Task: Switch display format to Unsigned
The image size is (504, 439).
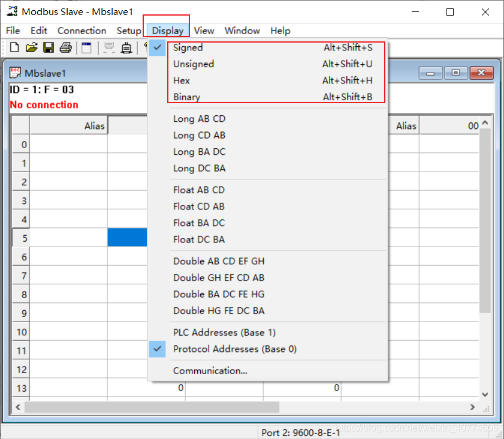Action: 268,64
